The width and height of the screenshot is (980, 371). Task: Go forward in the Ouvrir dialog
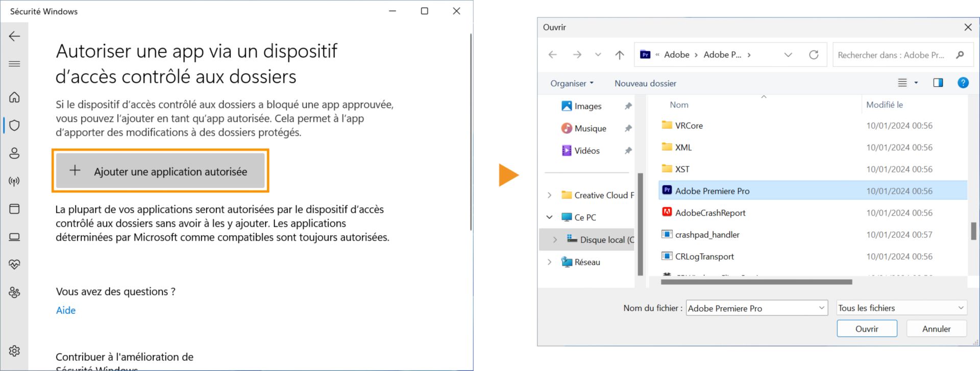click(x=577, y=55)
